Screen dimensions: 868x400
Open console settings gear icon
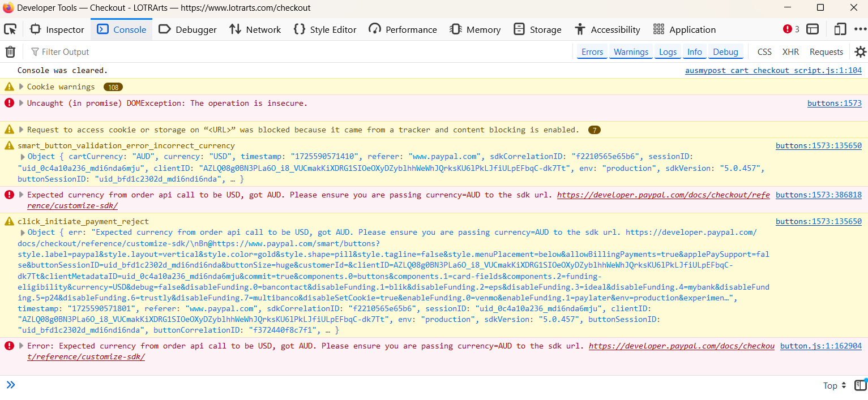pyautogui.click(x=860, y=52)
